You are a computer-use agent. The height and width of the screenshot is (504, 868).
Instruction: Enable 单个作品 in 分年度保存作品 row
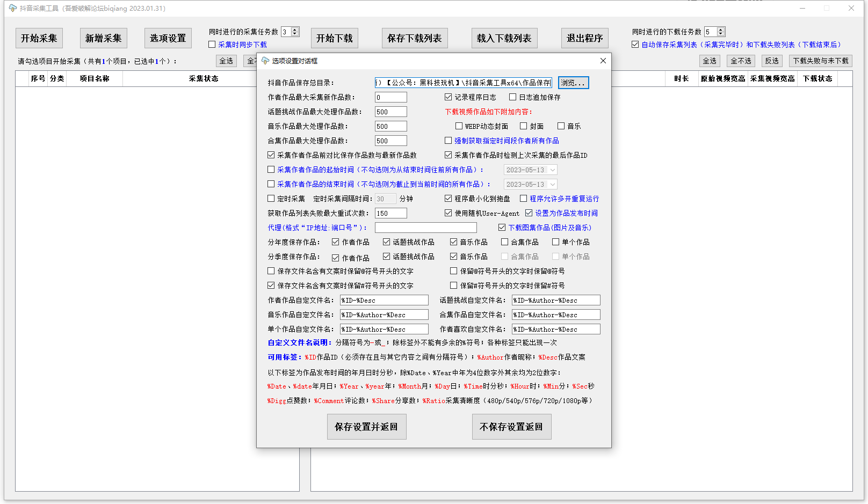click(x=556, y=242)
